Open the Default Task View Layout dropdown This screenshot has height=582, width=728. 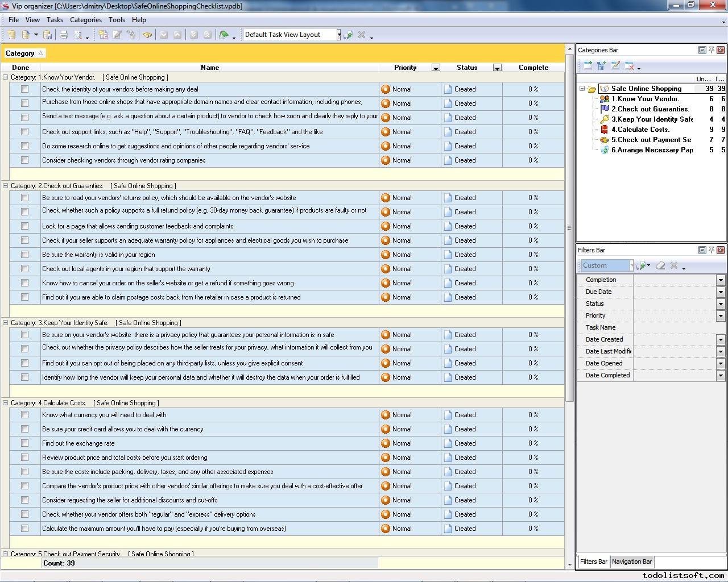coord(338,35)
